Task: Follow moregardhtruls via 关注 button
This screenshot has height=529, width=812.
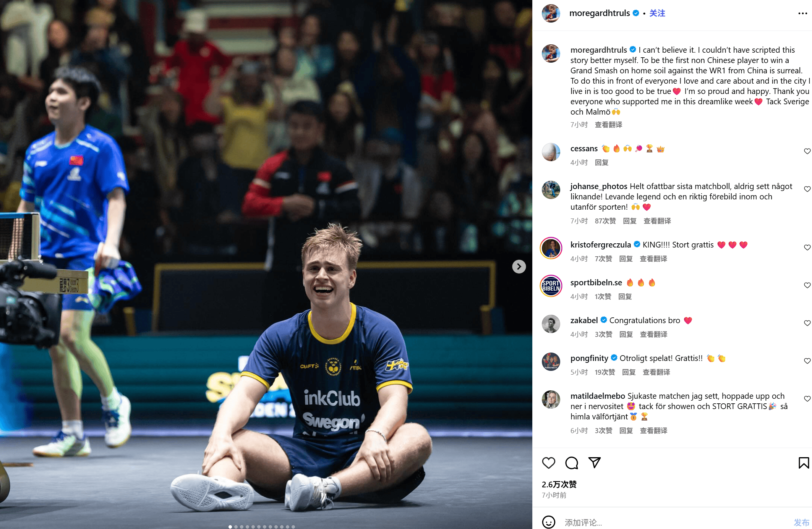Action: 657,13
